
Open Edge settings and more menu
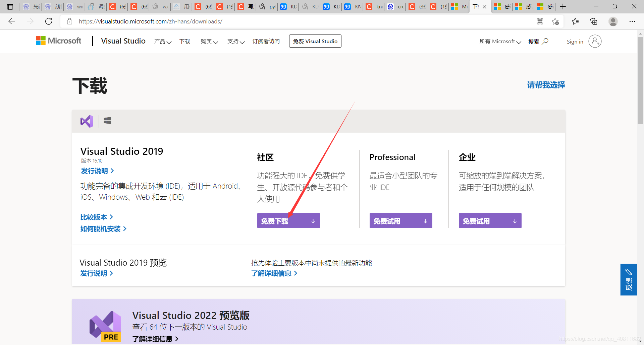point(632,21)
